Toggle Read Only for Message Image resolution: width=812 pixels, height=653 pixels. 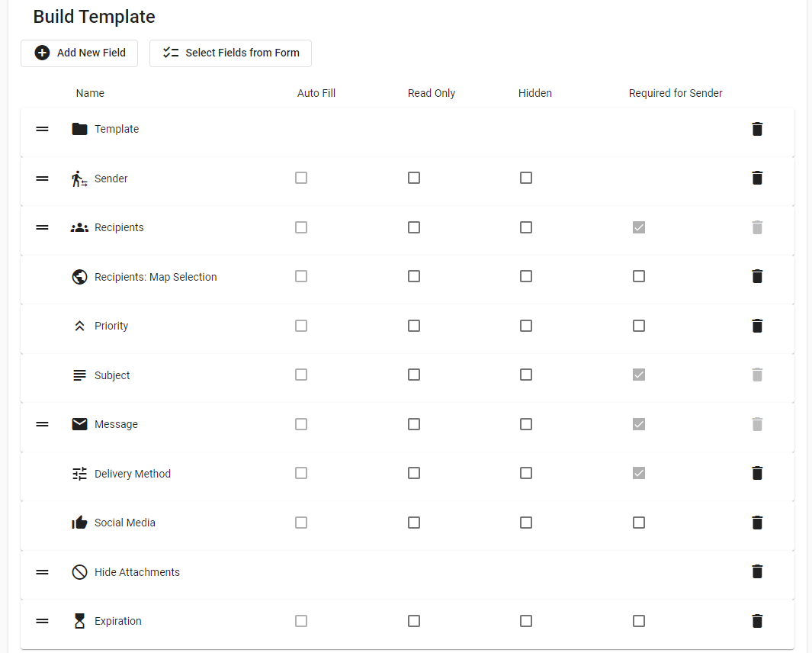click(414, 424)
